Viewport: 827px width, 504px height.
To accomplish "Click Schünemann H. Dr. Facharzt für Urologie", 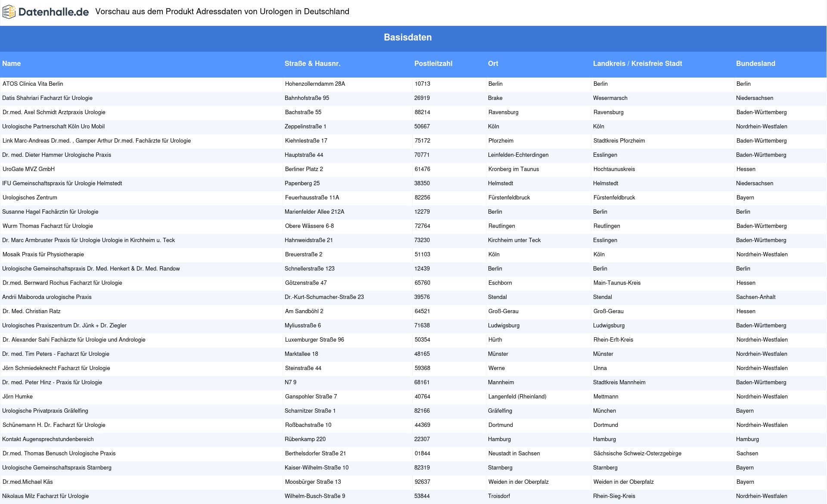I will tap(54, 425).
